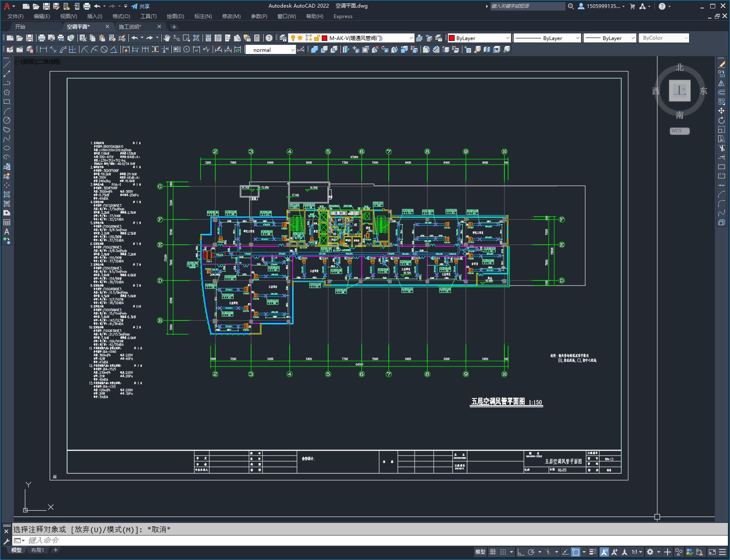Add a new drawing tab with plus button
The height and width of the screenshot is (560, 730).
(174, 27)
